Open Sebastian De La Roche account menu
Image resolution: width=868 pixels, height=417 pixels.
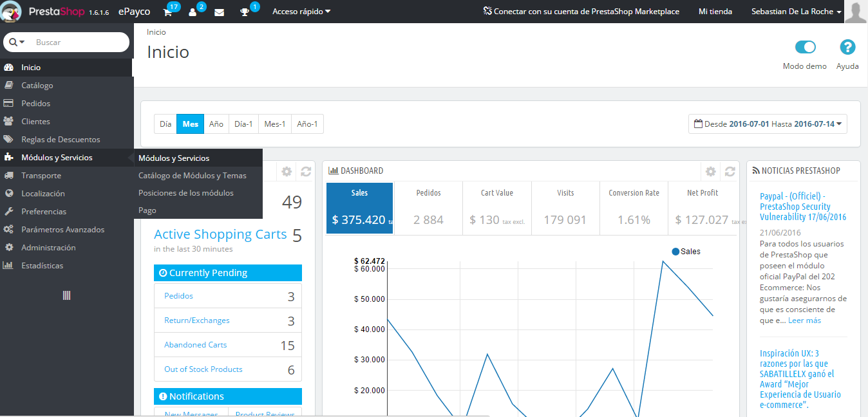(x=797, y=12)
